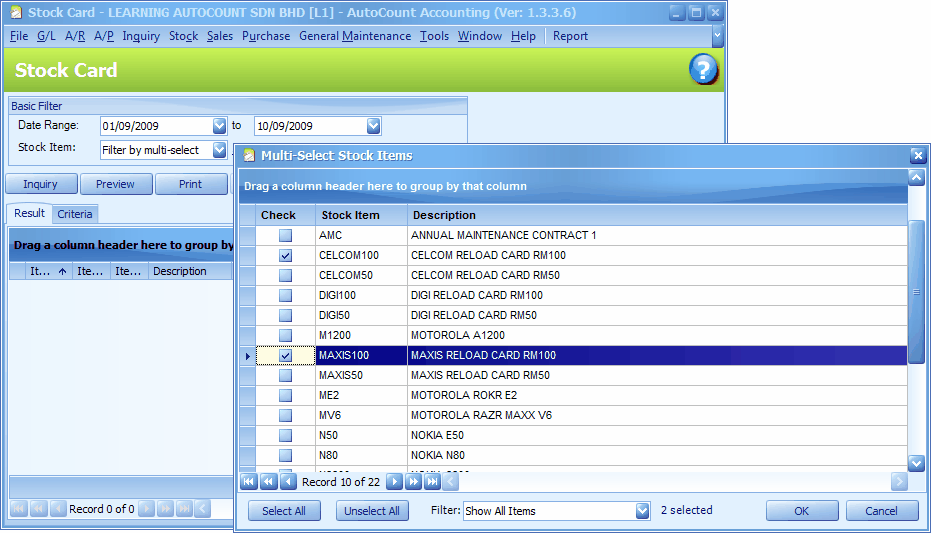Screen dimensions: 931x533
Task: Go to previous page in Multi-Select navigator
Action: tap(268, 481)
